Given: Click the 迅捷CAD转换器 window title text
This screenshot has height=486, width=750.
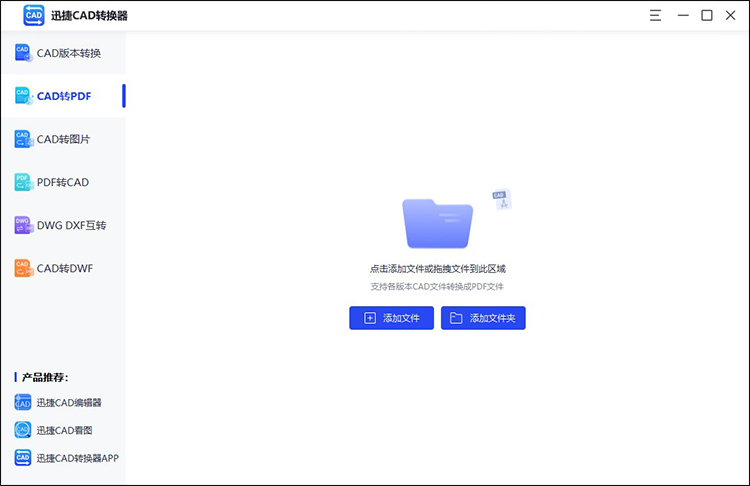Looking at the screenshot, I should [x=89, y=16].
